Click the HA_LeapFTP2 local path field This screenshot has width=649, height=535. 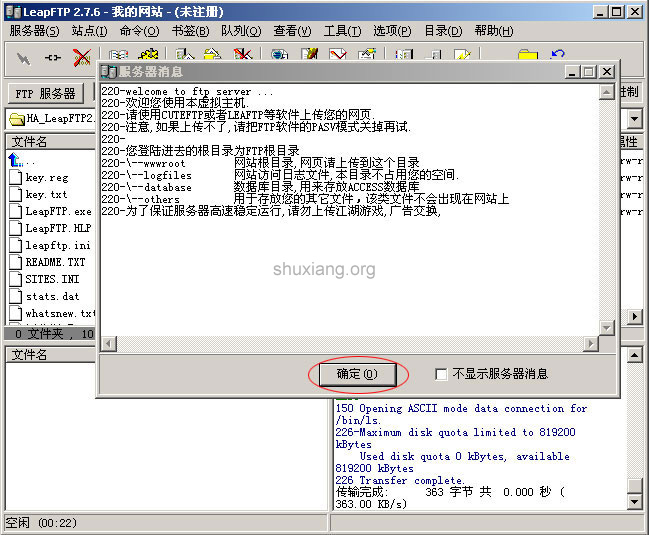tap(52, 119)
